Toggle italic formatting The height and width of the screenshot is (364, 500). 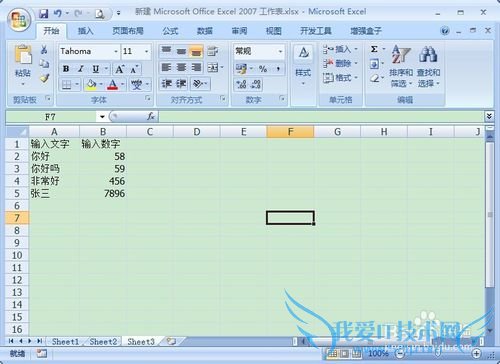80,69
